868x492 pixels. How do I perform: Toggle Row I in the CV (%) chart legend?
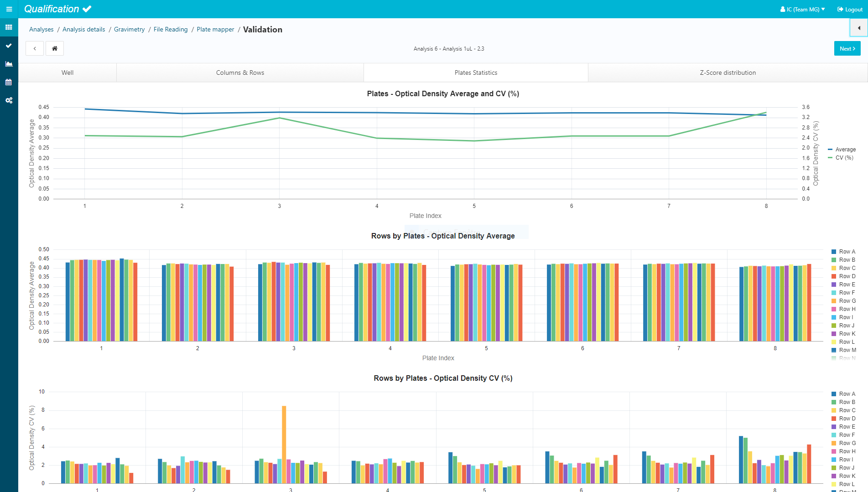[842, 460]
